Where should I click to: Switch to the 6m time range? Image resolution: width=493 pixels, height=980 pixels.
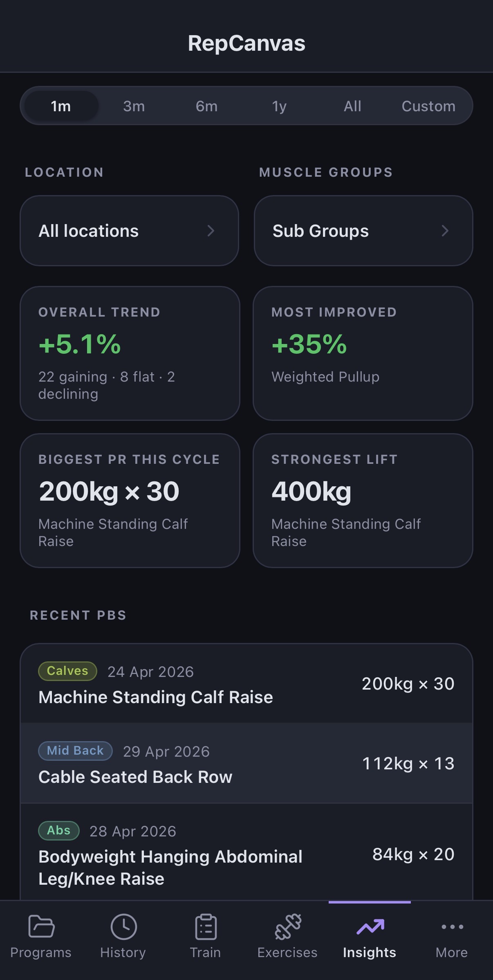(207, 106)
